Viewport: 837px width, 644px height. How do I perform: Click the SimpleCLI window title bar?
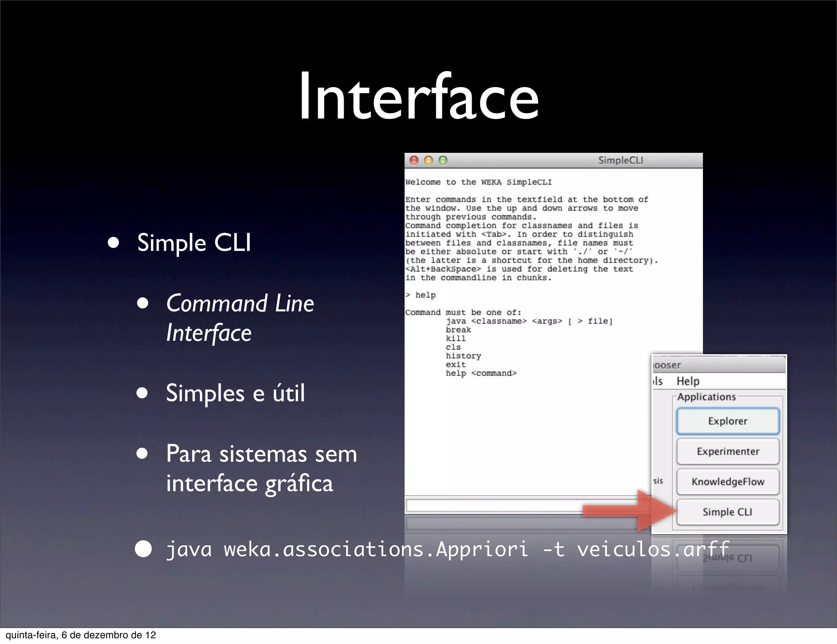pyautogui.click(x=553, y=160)
